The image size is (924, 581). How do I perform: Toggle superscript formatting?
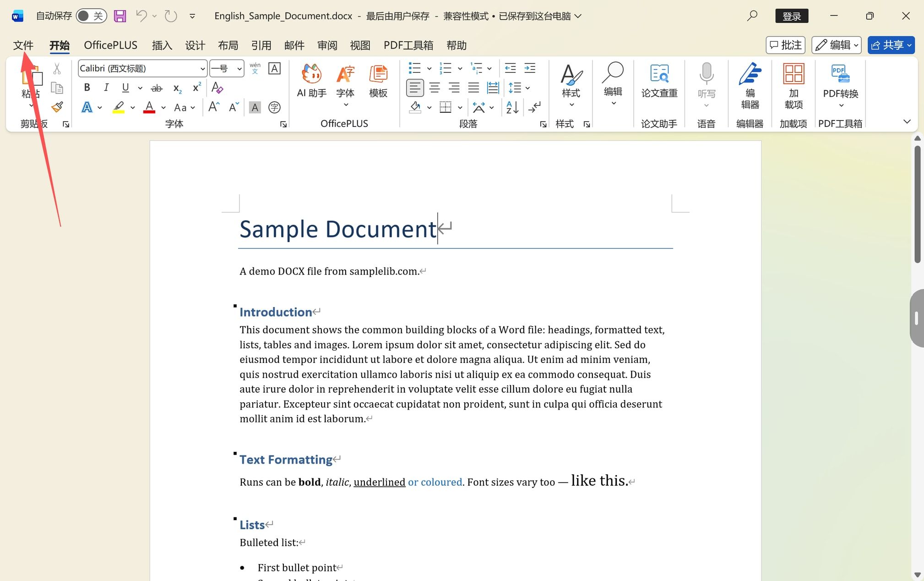196,88
